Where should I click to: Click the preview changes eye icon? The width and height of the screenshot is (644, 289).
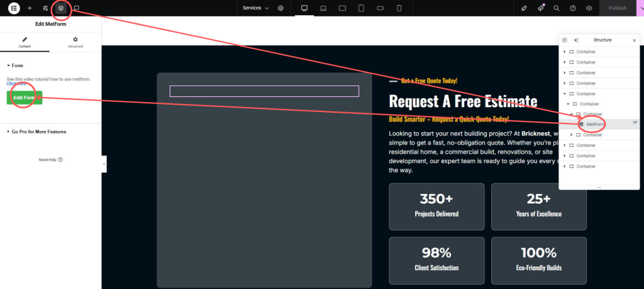pos(589,8)
